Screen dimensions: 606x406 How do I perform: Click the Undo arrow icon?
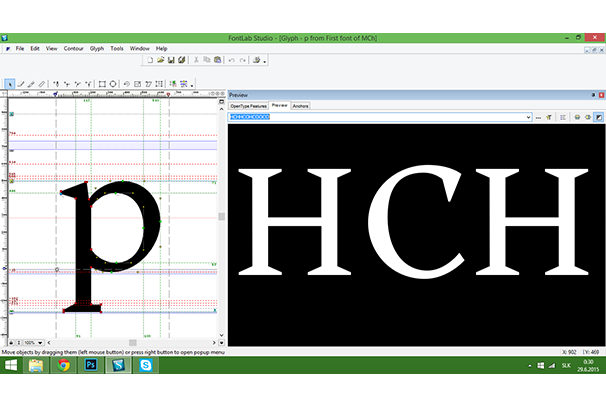[x=230, y=60]
